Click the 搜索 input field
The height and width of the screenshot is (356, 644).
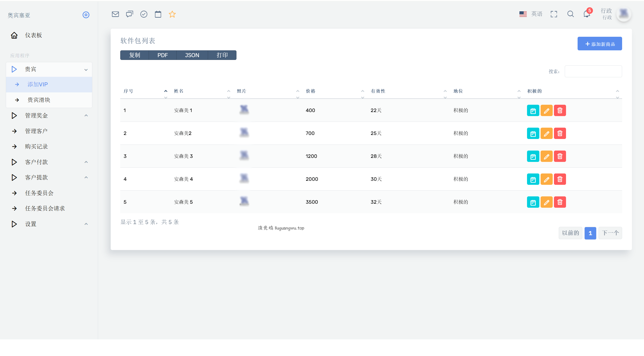tap(593, 72)
